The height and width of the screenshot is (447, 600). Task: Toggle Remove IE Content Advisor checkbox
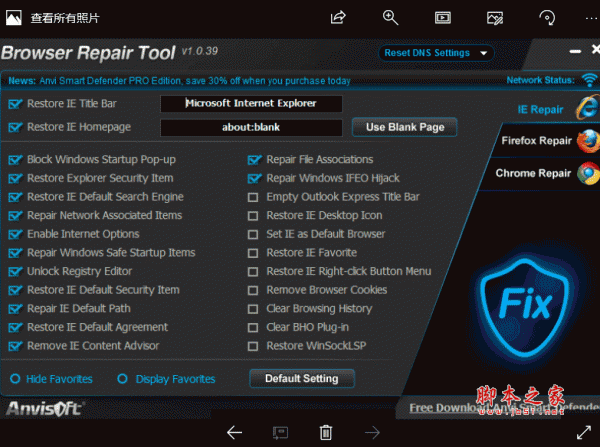(15, 346)
